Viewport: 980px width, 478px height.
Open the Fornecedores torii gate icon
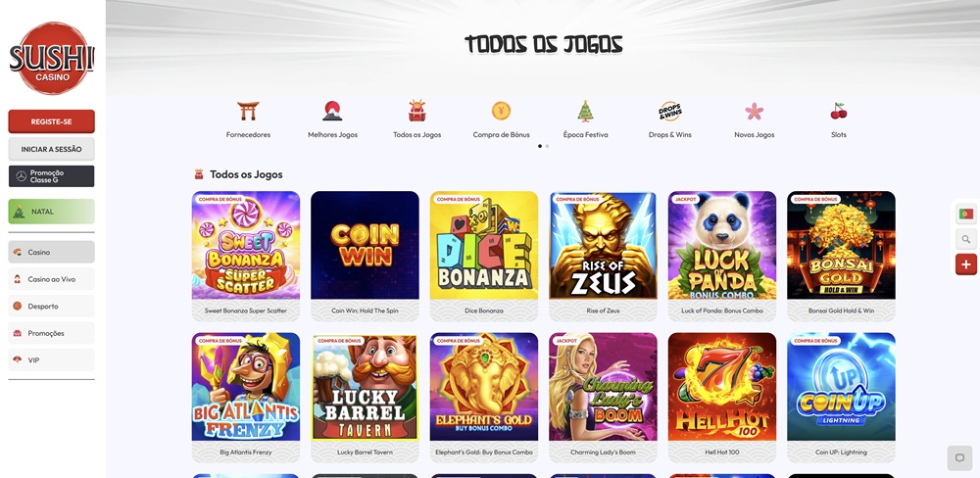(248, 112)
